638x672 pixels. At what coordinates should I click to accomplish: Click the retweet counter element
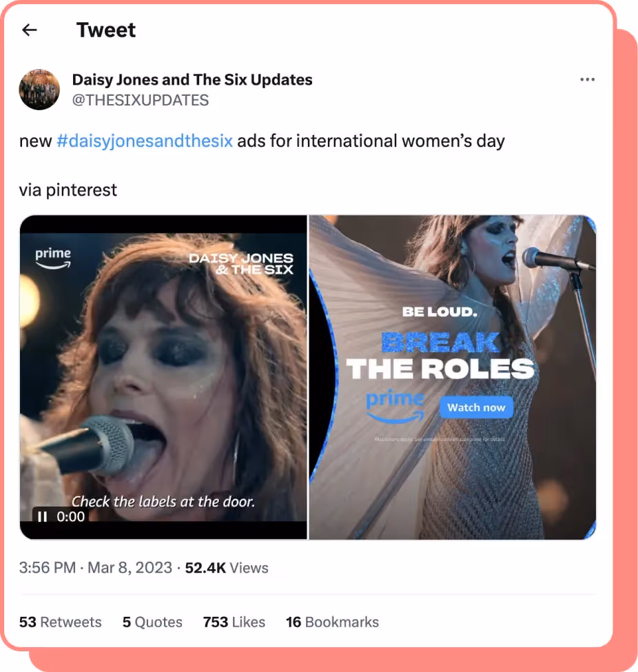tap(61, 622)
